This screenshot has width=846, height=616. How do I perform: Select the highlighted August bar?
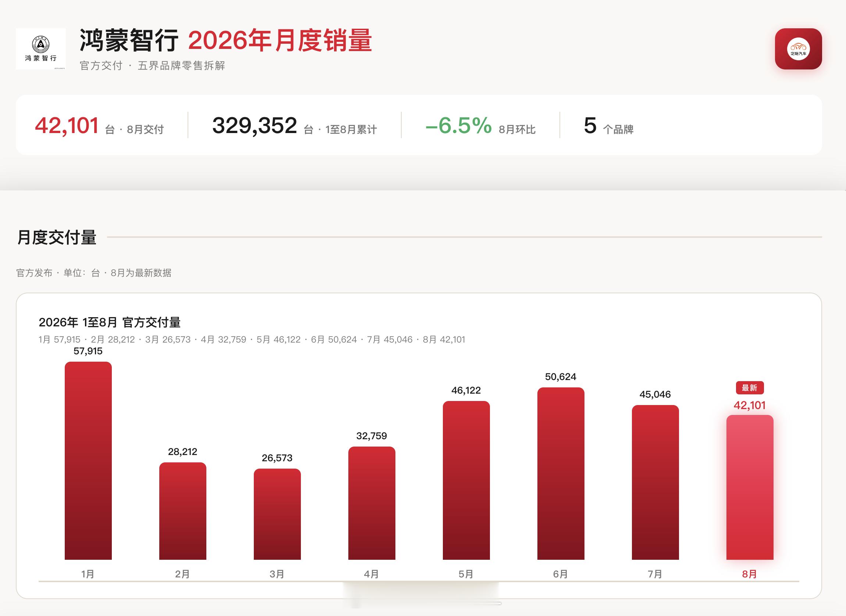[x=750, y=487]
